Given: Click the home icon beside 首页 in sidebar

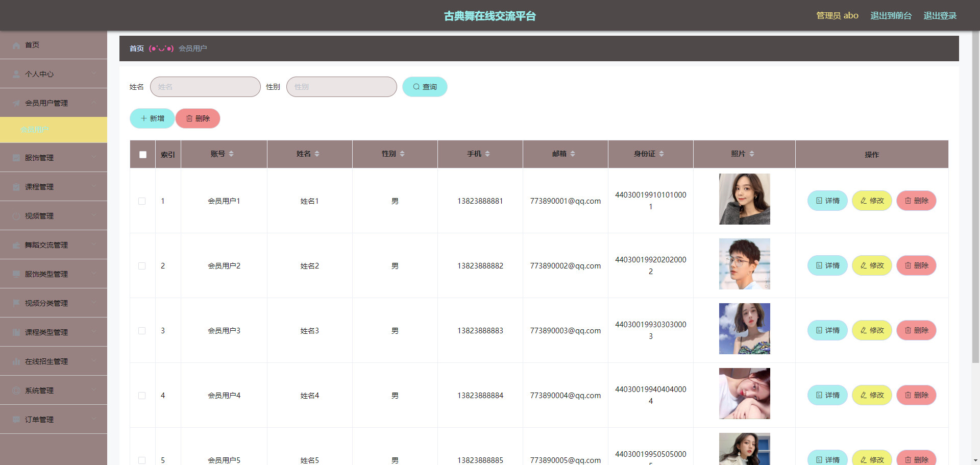Looking at the screenshot, I should [x=16, y=45].
